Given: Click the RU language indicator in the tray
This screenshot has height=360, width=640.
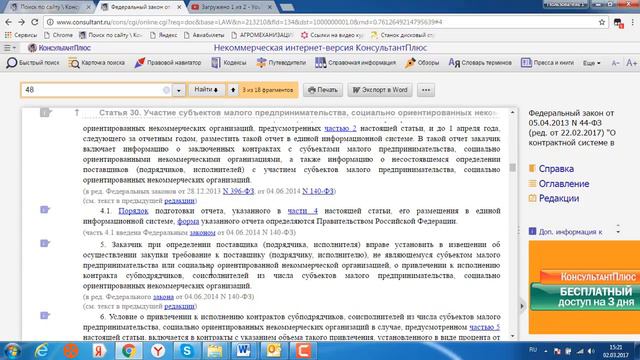Looking at the screenshot, I should coord(533,350).
